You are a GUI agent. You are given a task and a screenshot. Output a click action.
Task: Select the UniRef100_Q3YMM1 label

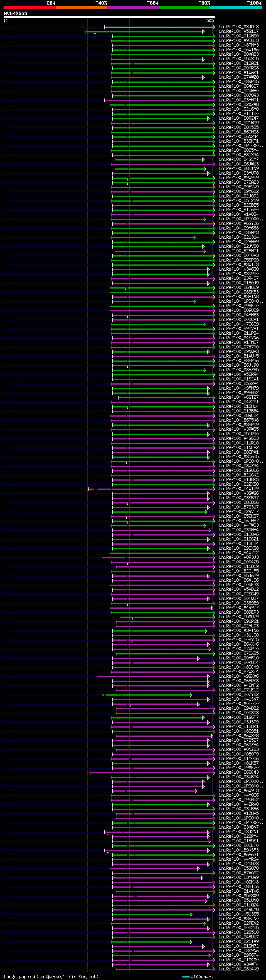click(x=239, y=100)
